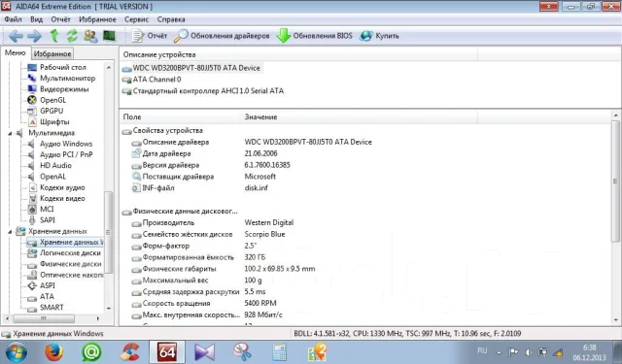Open CCleaner from the taskbar
Image resolution: width=622 pixels, height=364 pixels.
pos(129,351)
